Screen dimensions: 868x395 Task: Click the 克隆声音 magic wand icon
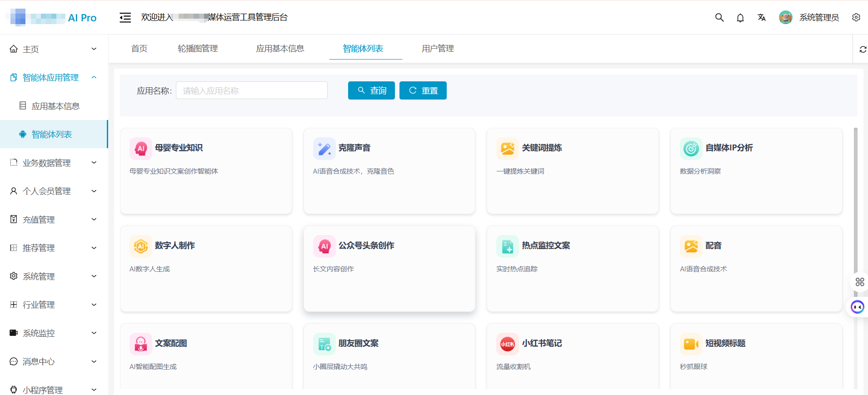[x=324, y=148]
